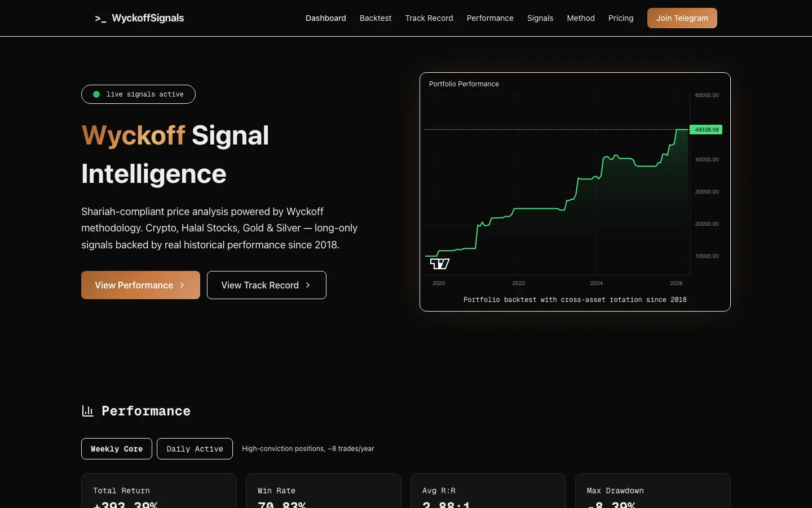Click the chevron in View Track Record
Image resolution: width=812 pixels, height=508 pixels.
pos(308,285)
